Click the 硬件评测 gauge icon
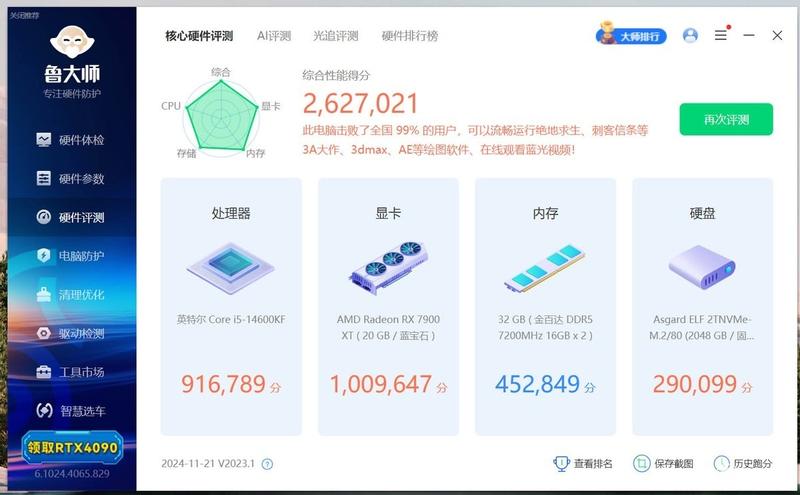 (44, 217)
